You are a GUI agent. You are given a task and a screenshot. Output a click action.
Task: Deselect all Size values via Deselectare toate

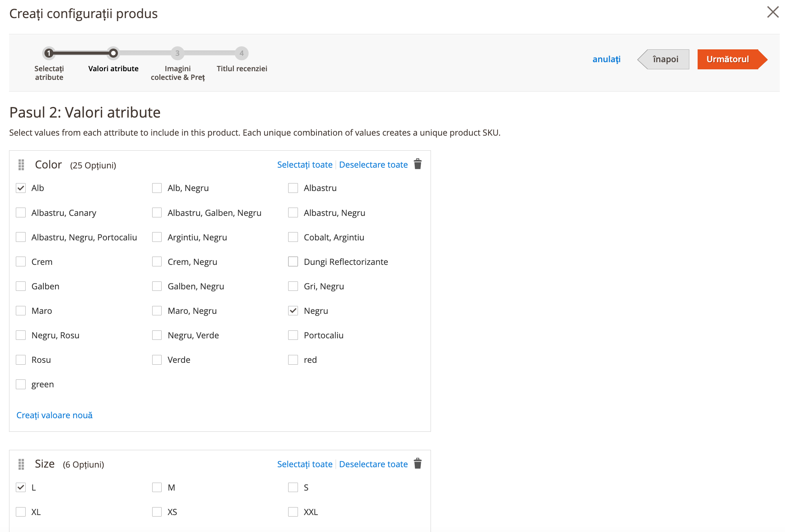click(x=373, y=464)
